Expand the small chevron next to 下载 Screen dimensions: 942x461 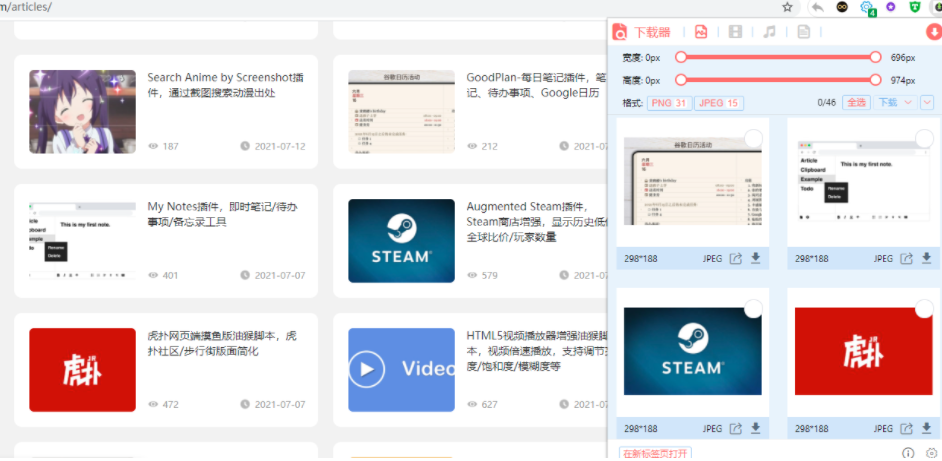(x=928, y=102)
